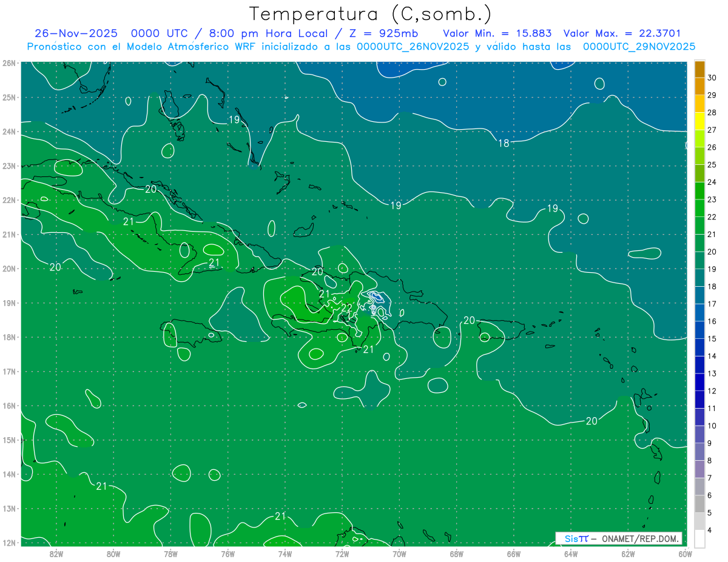
Task: Pick the blue legend swatch labeled 15
Action: coord(699,330)
